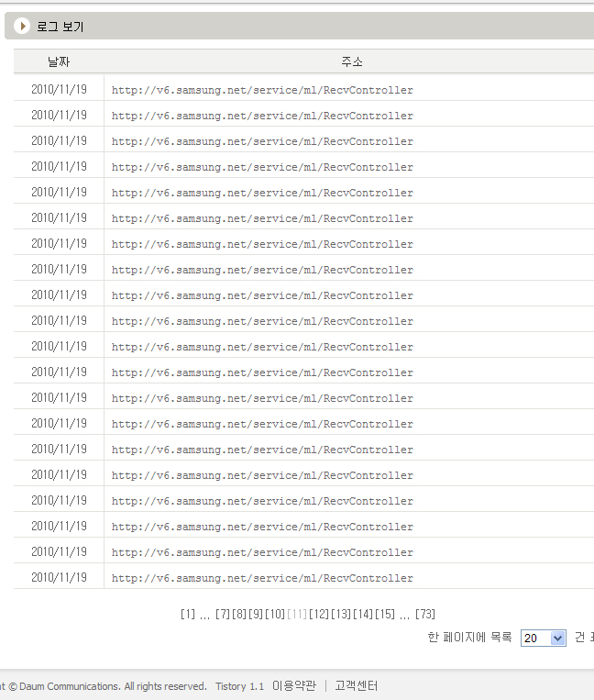This screenshot has height=700, width=594.
Task: Go to page [12] in pagination
Action: click(318, 615)
